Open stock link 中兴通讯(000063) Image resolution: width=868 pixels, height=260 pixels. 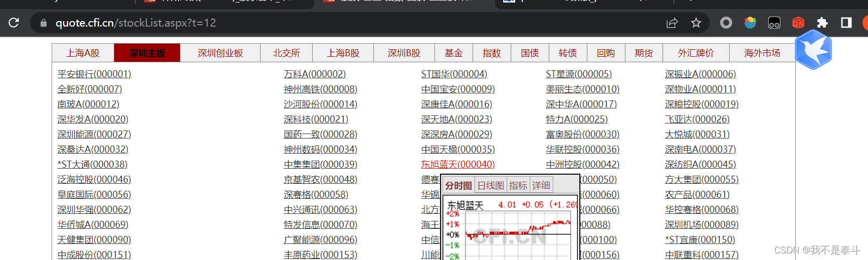321,210
